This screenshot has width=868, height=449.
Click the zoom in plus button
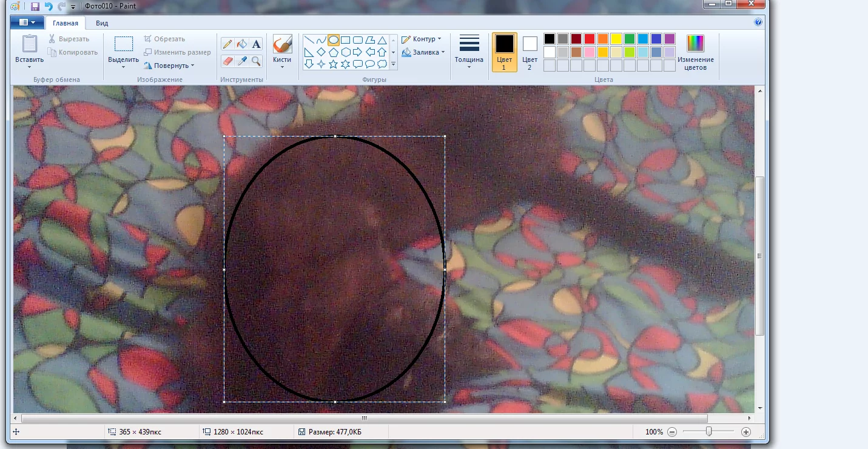tap(746, 432)
